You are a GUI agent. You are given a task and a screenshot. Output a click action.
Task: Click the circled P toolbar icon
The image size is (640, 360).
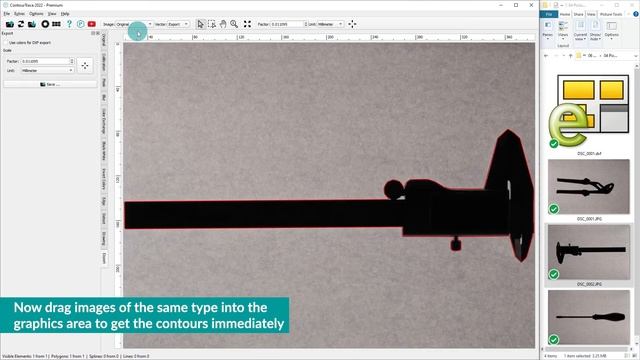(80, 24)
